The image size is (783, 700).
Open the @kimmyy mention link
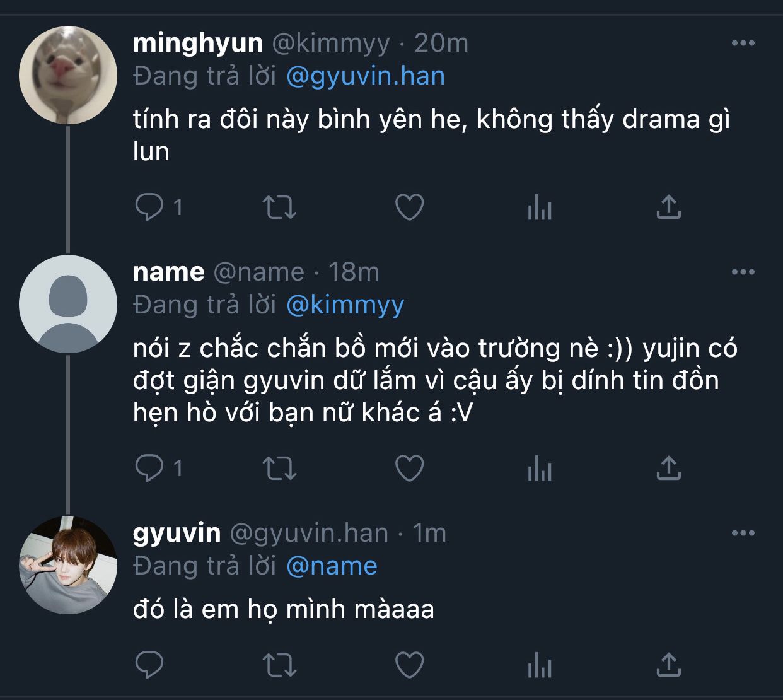[x=345, y=305]
